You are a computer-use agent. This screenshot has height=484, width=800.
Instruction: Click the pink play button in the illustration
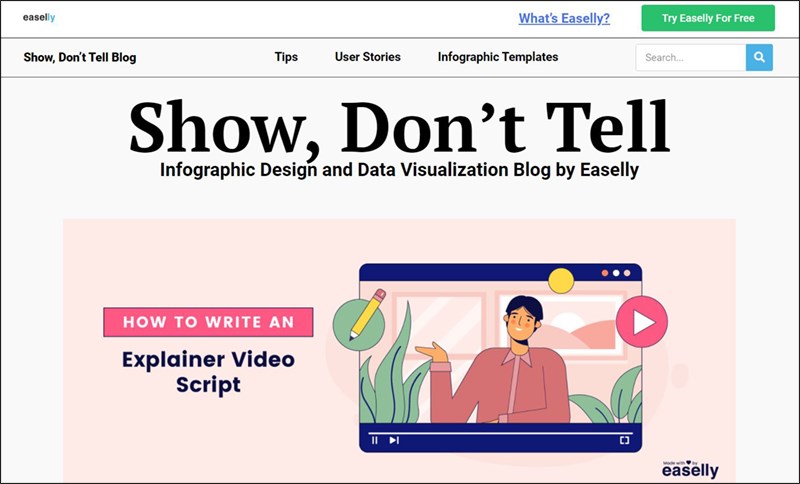click(642, 322)
